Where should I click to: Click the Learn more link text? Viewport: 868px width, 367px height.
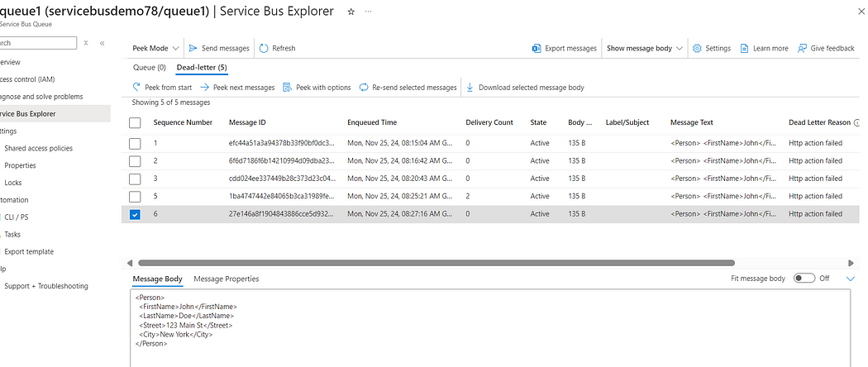coord(770,48)
